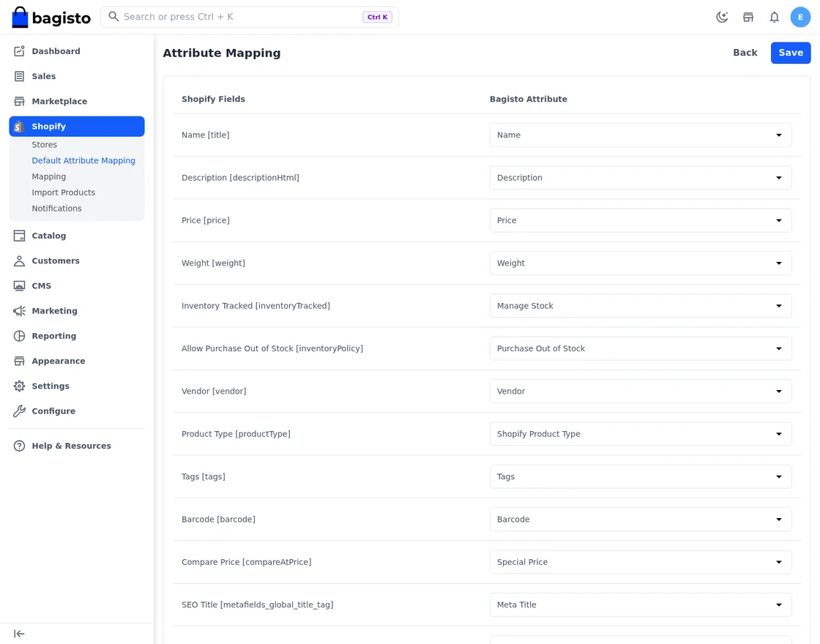
Task: Click the Reporting chart icon
Action: [19, 336]
